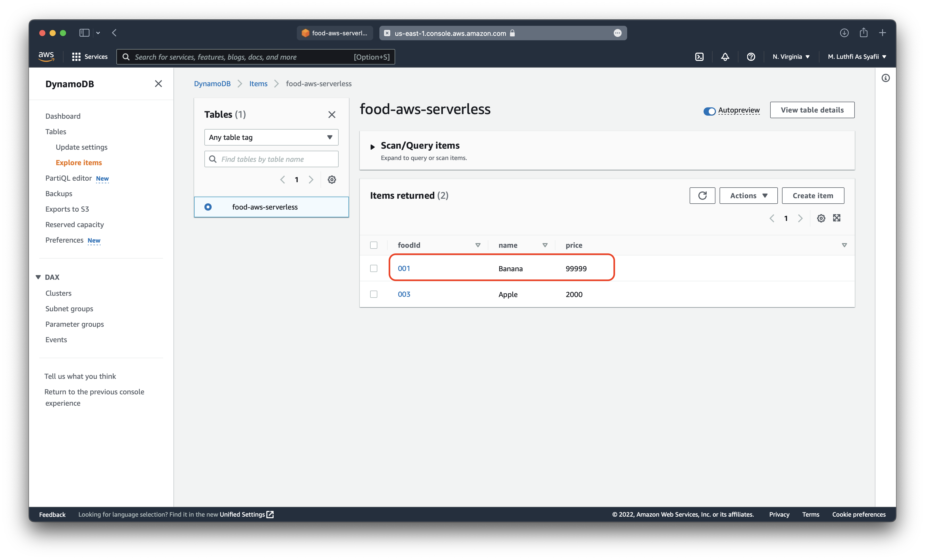This screenshot has height=560, width=925.
Task: Click the address bar more options icon
Action: coord(617,33)
